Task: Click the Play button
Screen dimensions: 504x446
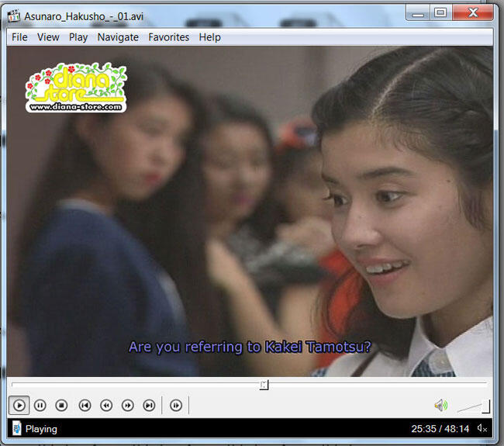Action: (x=19, y=406)
